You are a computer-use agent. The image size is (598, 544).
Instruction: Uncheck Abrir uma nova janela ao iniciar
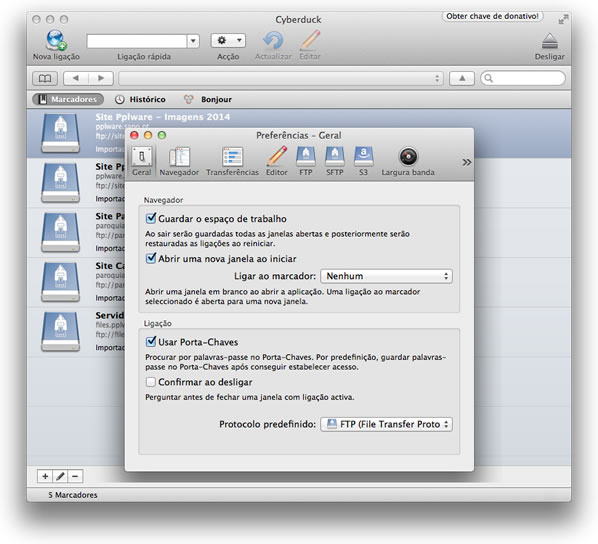(151, 258)
